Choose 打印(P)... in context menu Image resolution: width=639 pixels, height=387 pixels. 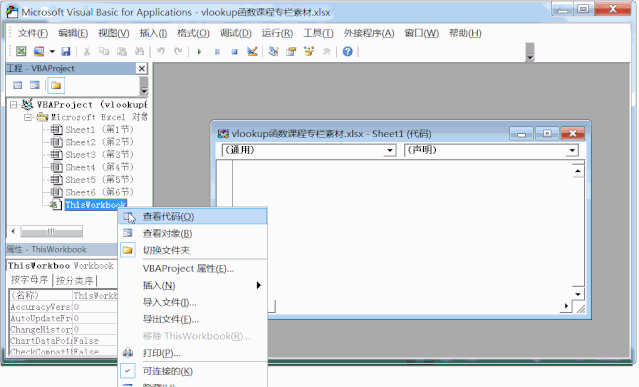coord(193,353)
